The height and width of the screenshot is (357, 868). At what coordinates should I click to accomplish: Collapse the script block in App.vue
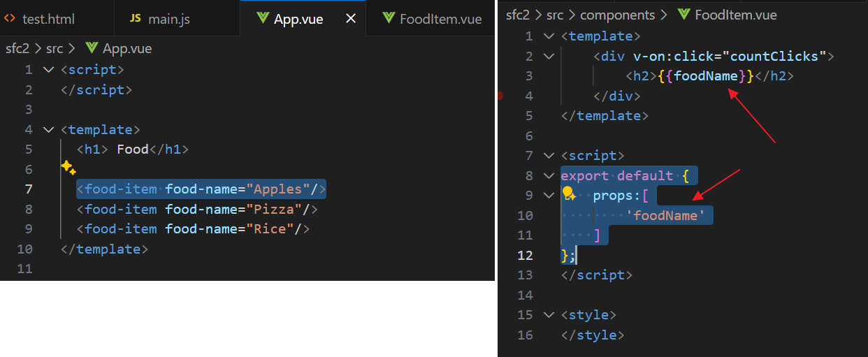(x=48, y=70)
